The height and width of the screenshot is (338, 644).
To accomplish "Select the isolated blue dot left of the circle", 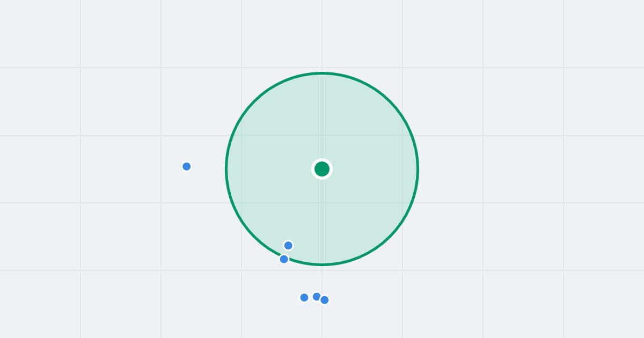I will click(x=187, y=166).
